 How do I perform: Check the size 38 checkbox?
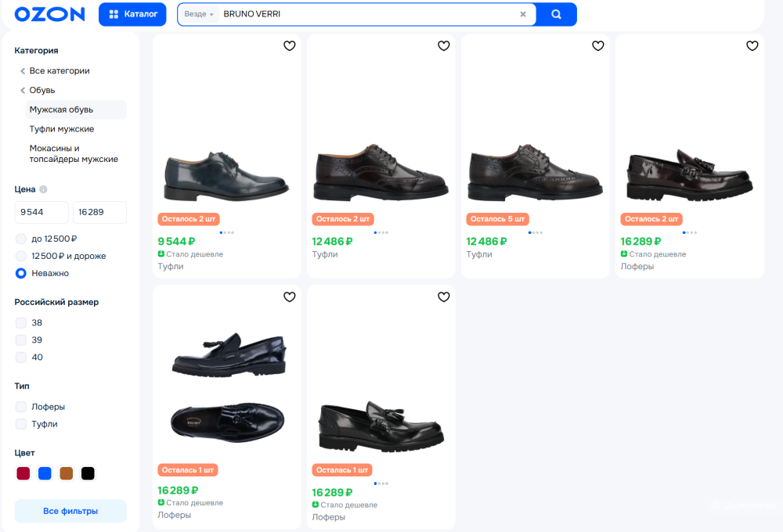pyautogui.click(x=21, y=323)
